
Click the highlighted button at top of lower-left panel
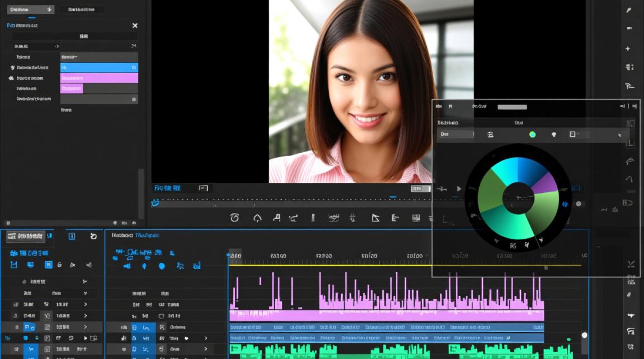(x=25, y=236)
